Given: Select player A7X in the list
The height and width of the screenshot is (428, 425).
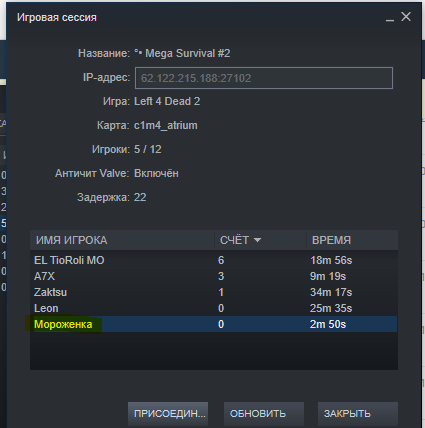Looking at the screenshot, I should coord(214,276).
